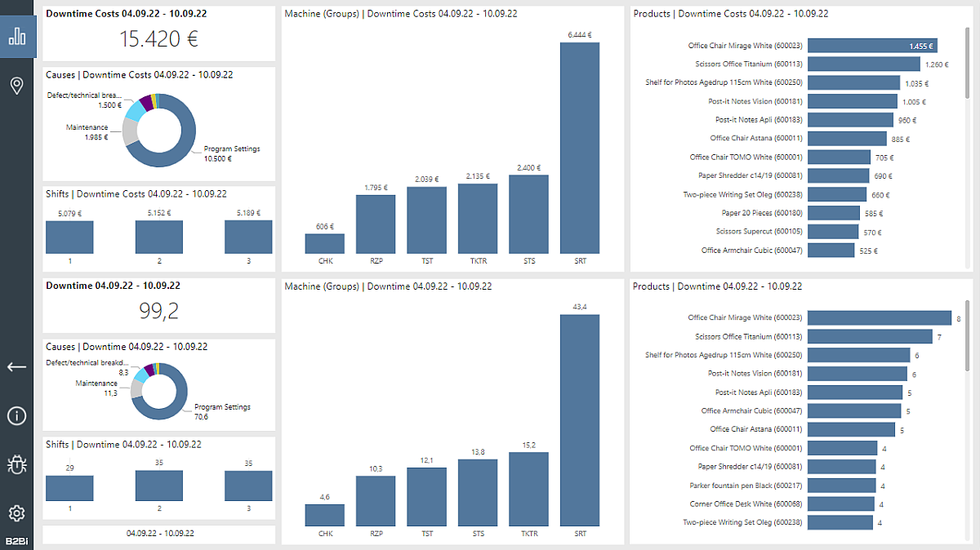
Task: Open the dashboard charts view icon
Action: pyautogui.click(x=17, y=36)
